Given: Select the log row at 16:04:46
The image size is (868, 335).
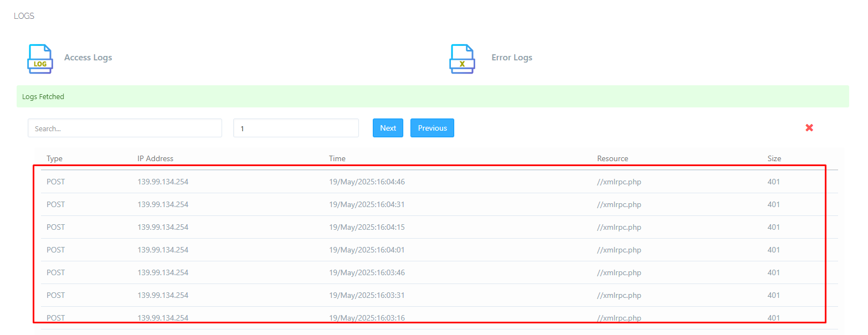Looking at the screenshot, I should point(367,182).
